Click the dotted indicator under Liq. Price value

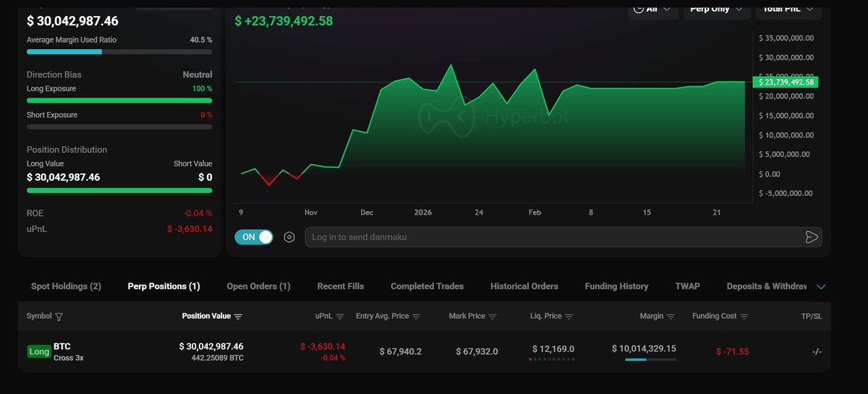point(552,359)
